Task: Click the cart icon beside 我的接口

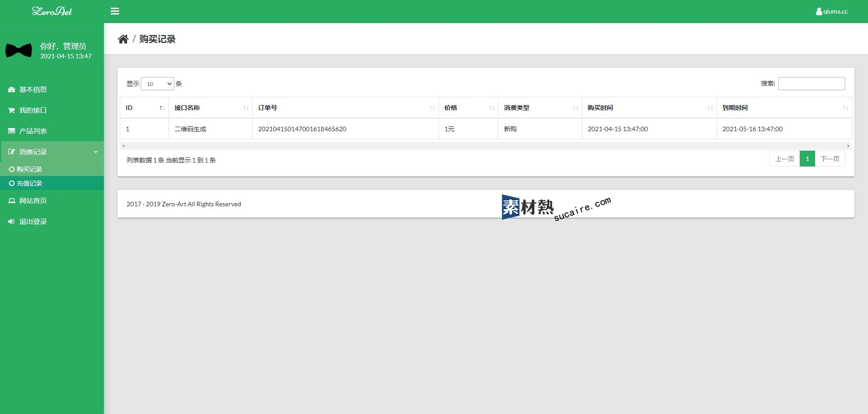Action: [12, 110]
